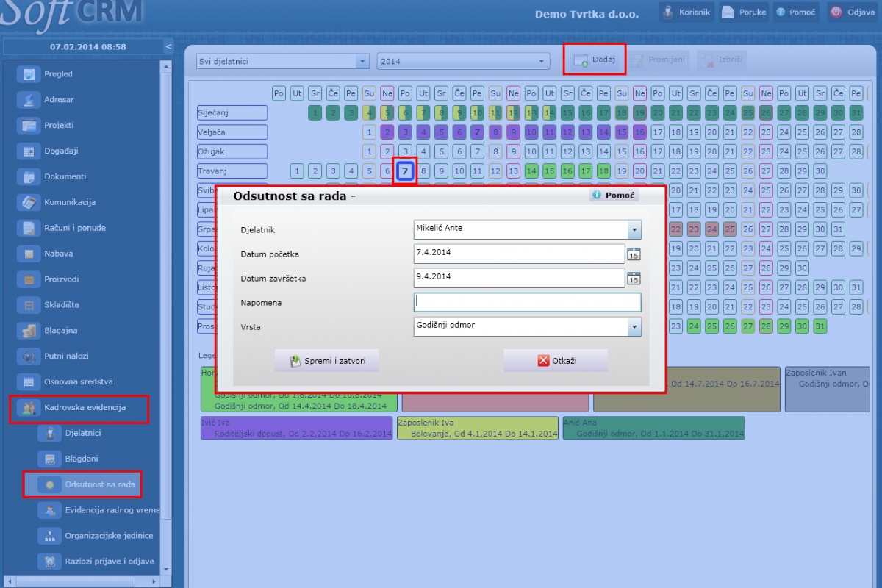Click the Djelatnici person icon
Viewport: 882px width, 588px height.
(49, 434)
